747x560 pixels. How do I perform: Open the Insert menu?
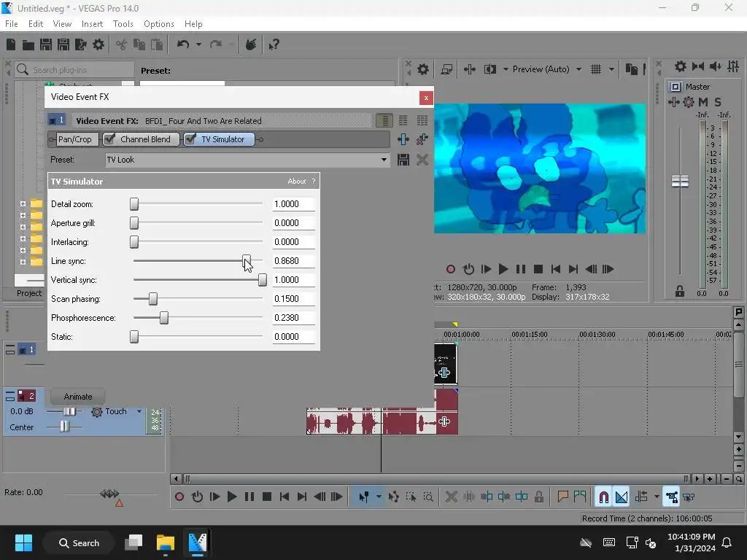(92, 24)
